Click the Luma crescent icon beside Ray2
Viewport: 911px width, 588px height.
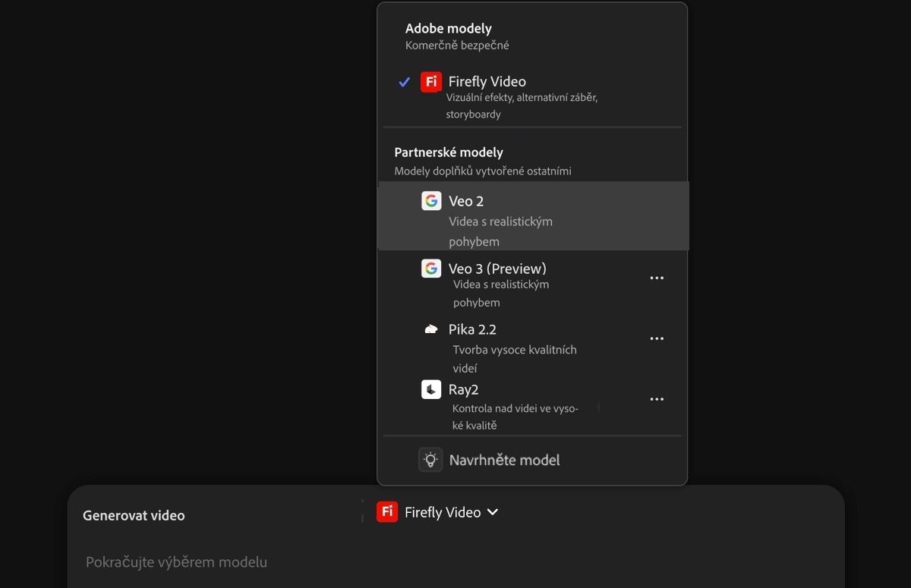(431, 388)
